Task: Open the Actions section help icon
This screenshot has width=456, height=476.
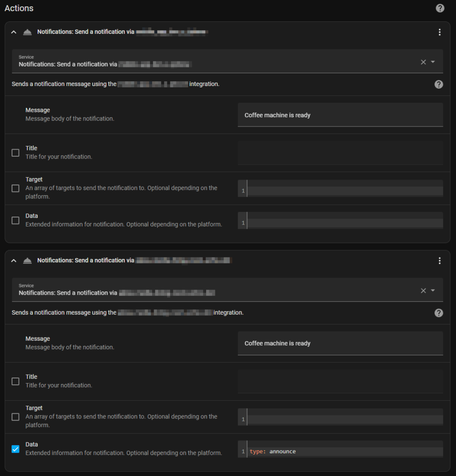Action: (x=440, y=8)
